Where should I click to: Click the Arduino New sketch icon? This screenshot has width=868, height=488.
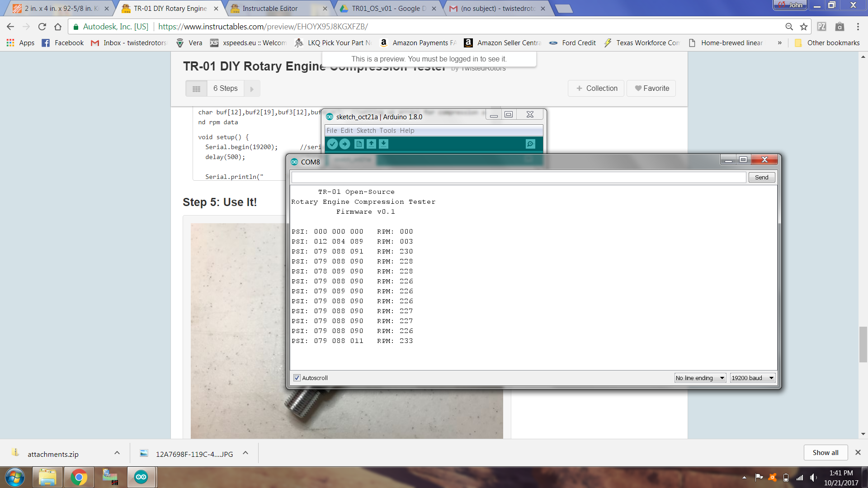(359, 144)
